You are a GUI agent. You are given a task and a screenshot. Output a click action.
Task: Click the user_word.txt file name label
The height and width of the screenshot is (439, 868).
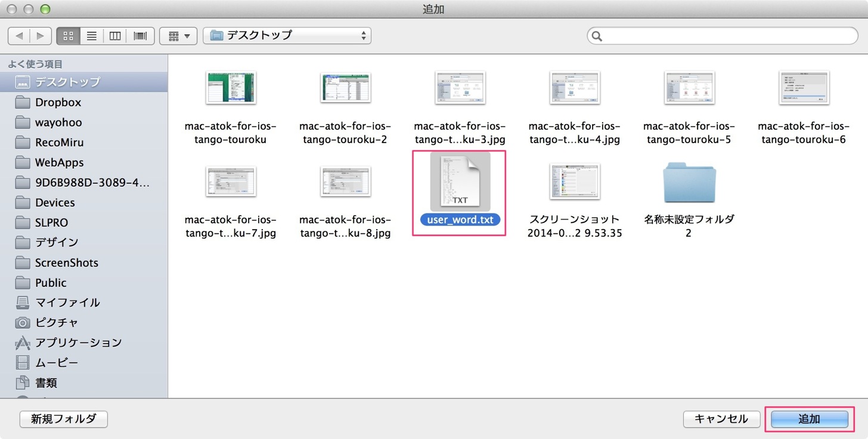[x=460, y=219]
